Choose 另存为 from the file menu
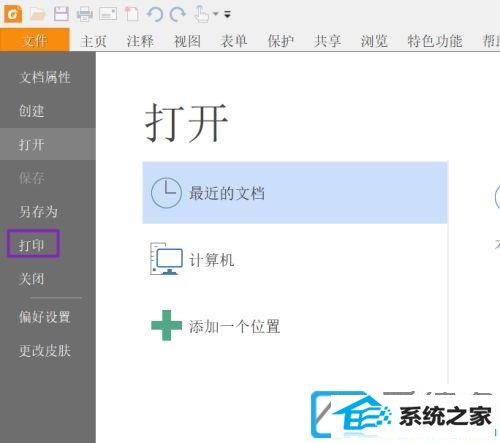This screenshot has width=500, height=443. point(38,212)
